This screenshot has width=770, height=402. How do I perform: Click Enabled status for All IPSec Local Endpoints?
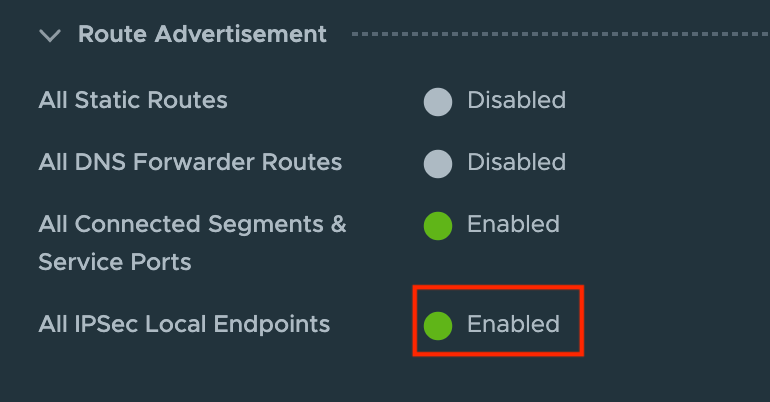pos(513,324)
